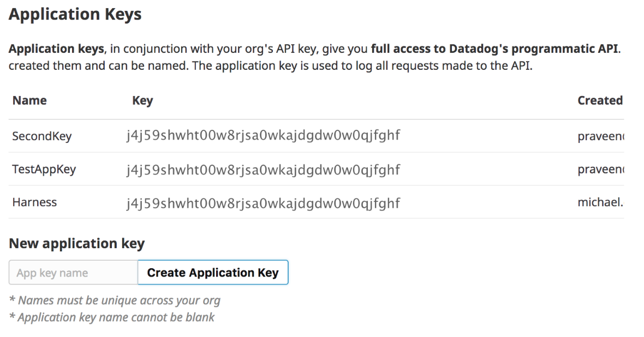The width and height of the screenshot is (644, 337).
Task: Click the key value in SecondKey row
Action: pos(263,136)
